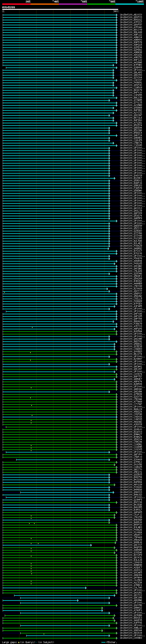Click the green ~80% legend color band

[x=101, y=4]
